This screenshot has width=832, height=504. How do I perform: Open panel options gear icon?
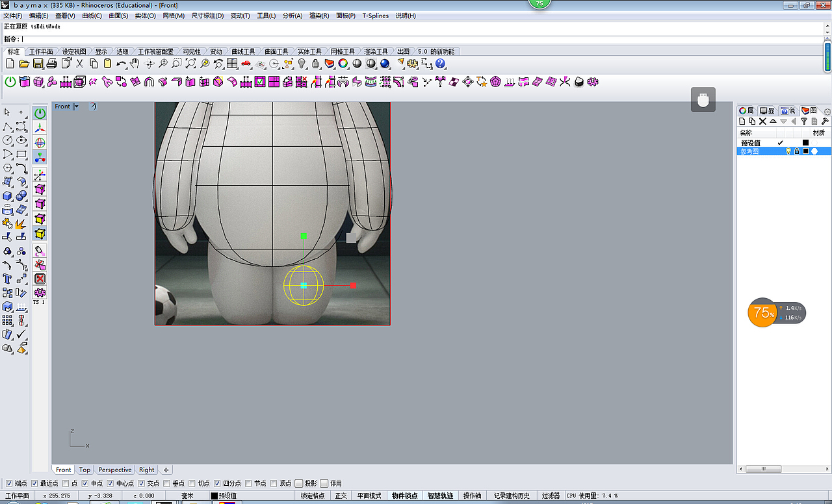point(827,111)
